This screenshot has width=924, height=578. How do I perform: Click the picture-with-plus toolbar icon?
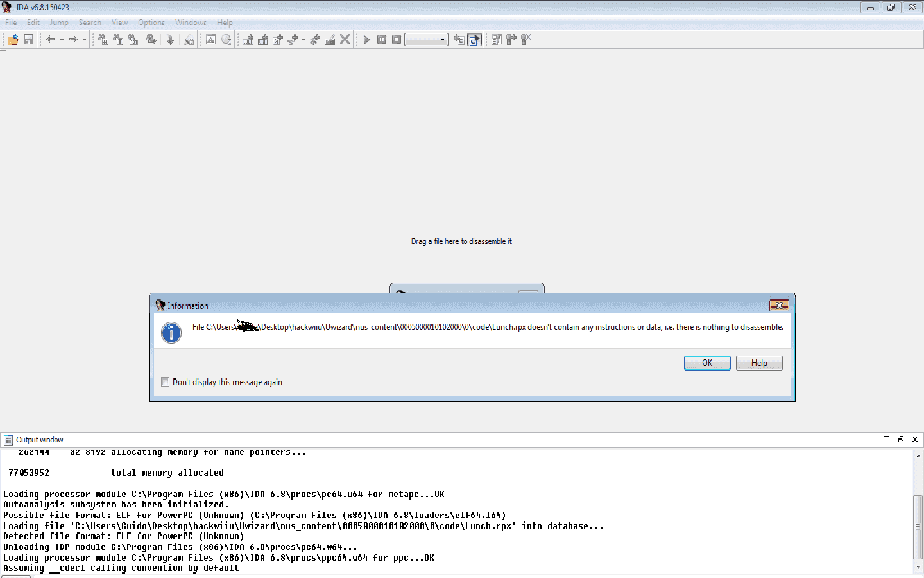330,39
